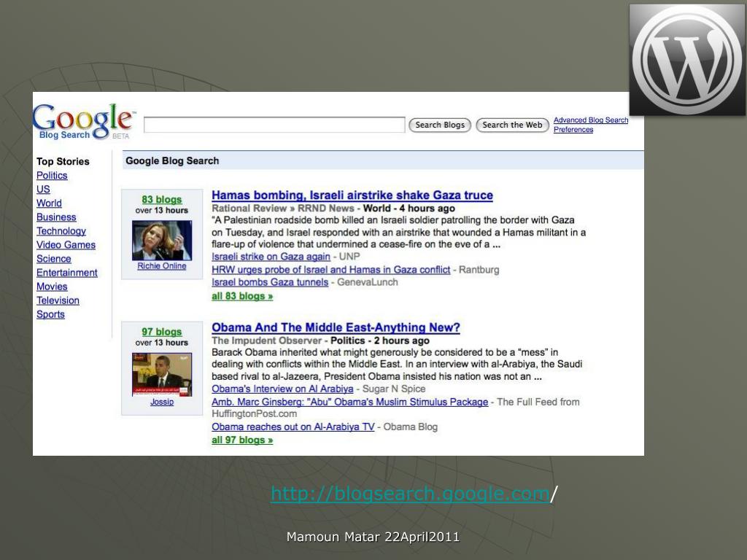The image size is (747, 560).
Task: Click the all 97 blogs link
Action: (x=242, y=440)
